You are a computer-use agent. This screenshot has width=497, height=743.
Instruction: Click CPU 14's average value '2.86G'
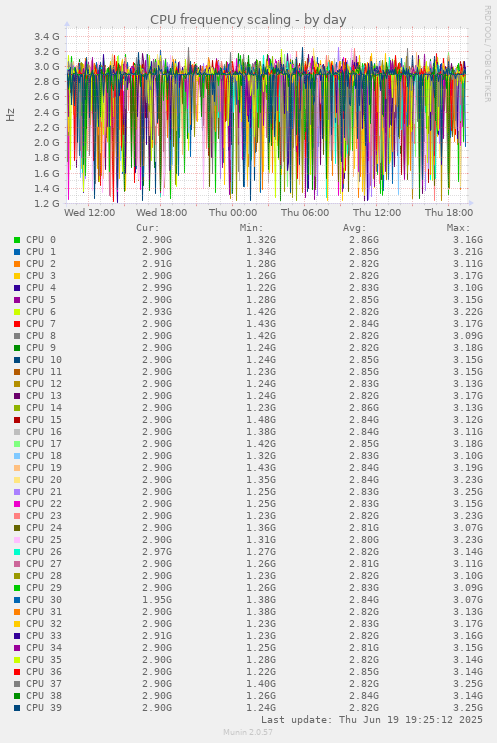[364, 408]
